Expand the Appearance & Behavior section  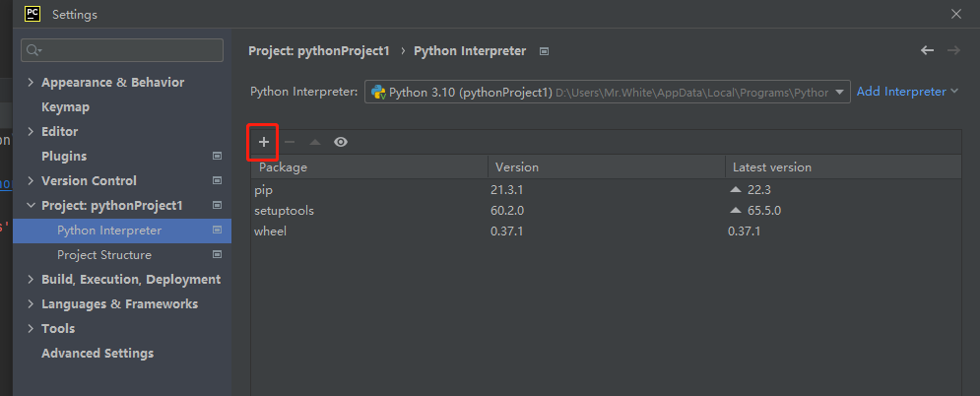tap(31, 83)
